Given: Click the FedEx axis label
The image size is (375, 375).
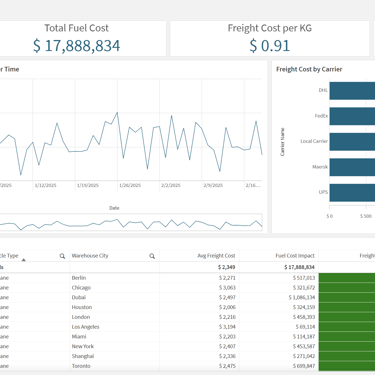Looking at the screenshot, I should coord(321,116).
